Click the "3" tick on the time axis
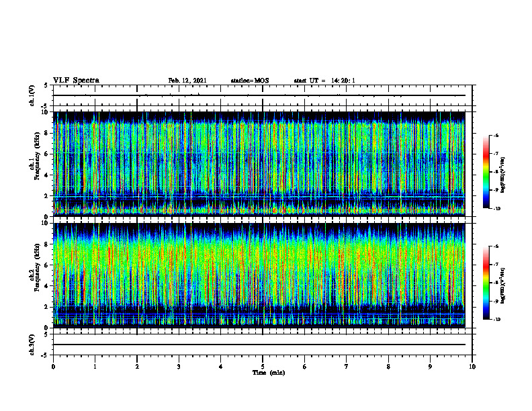 179,367
